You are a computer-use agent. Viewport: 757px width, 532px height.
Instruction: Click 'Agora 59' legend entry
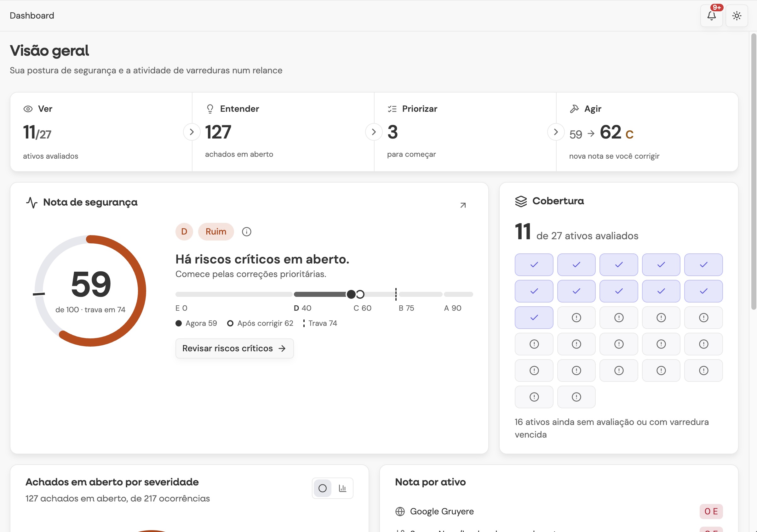tap(196, 323)
